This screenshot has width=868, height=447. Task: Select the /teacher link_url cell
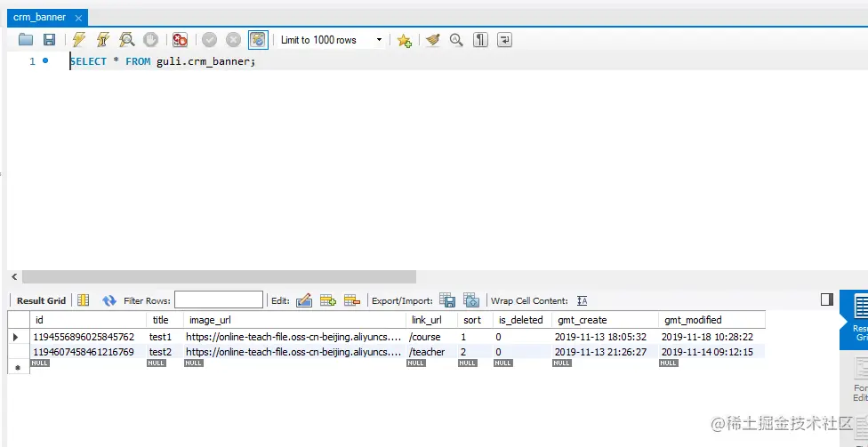pos(431,351)
